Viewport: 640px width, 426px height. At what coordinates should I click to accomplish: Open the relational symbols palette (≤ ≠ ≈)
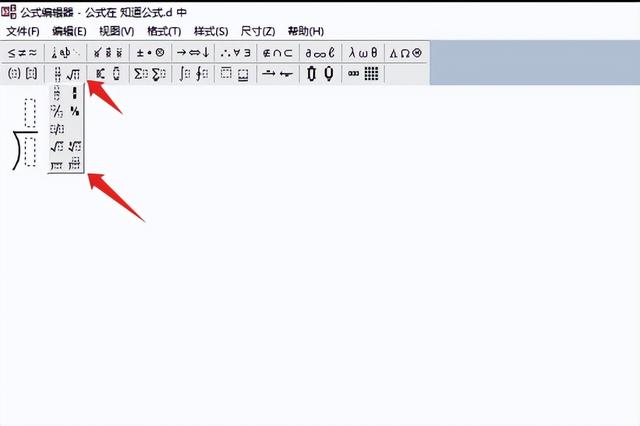pyautogui.click(x=23, y=52)
